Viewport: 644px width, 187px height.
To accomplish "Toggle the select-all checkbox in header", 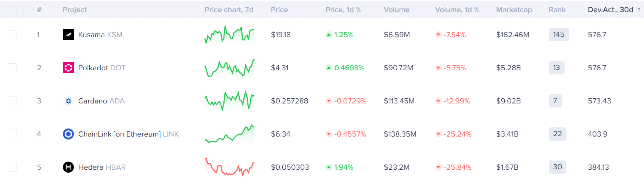I will pyautogui.click(x=12, y=10).
